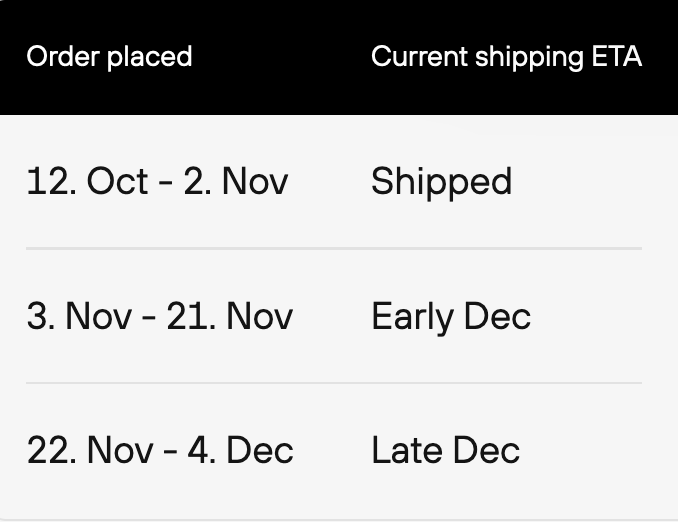Click the word "placed" in the header

pyautogui.click(x=150, y=58)
